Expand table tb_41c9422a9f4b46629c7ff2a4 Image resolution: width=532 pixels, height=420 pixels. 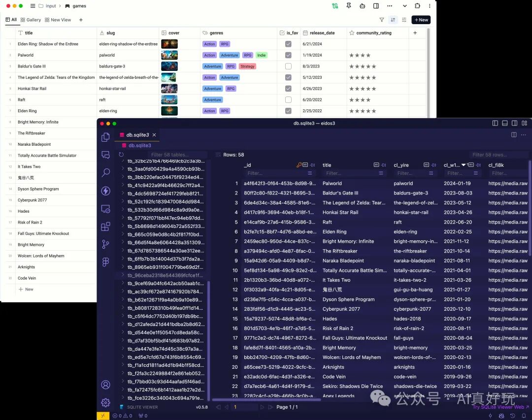pos(123,185)
